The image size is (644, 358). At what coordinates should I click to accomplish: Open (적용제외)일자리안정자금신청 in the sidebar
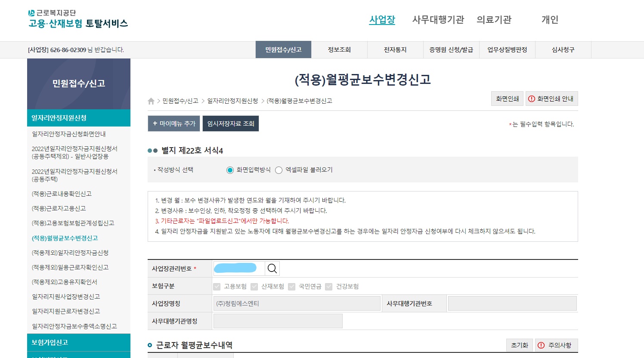pos(70,253)
